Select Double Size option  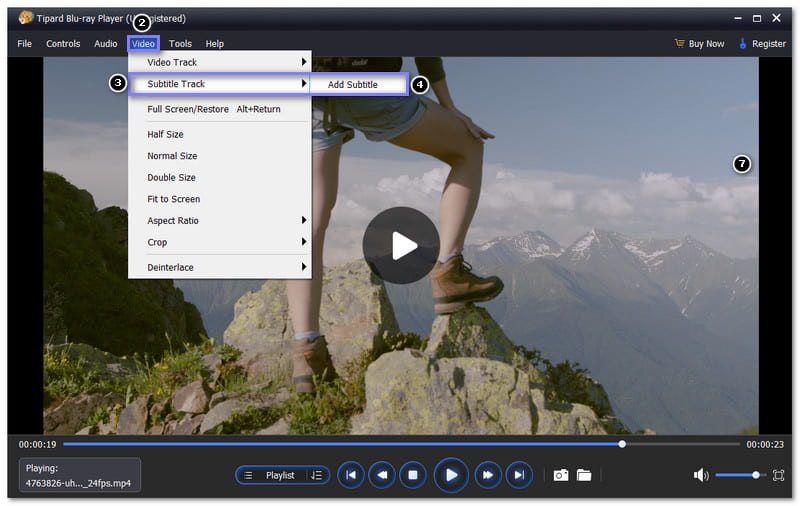pos(219,178)
